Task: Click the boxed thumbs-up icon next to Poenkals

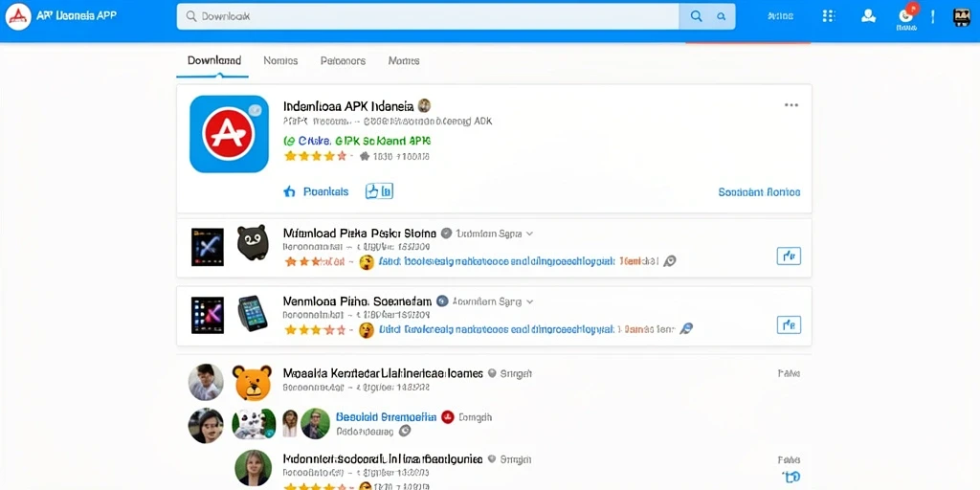Action: click(x=379, y=191)
